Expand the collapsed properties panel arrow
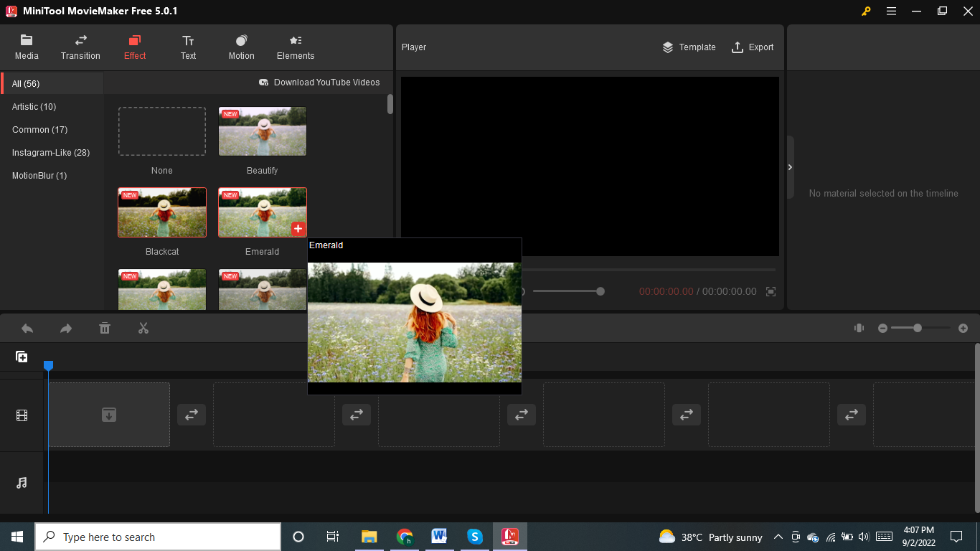The image size is (980, 551). pyautogui.click(x=790, y=167)
